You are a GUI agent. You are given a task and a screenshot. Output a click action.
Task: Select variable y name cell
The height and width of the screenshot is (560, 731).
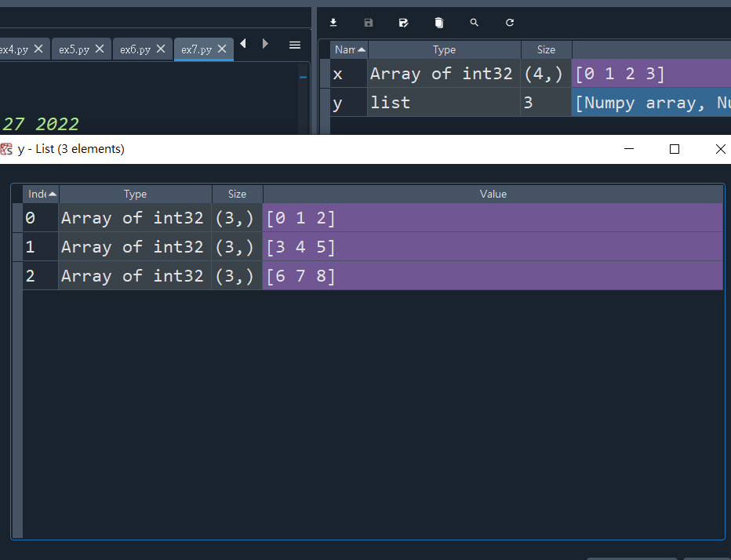[349, 102]
